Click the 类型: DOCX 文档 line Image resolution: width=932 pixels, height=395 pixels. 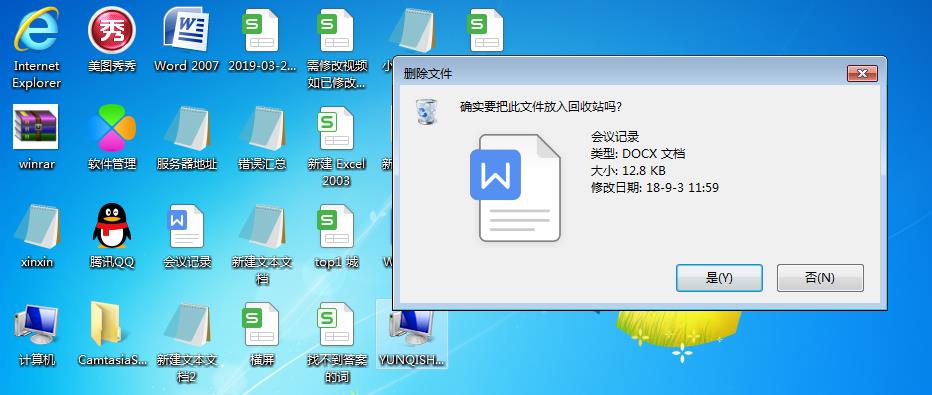click(x=638, y=154)
